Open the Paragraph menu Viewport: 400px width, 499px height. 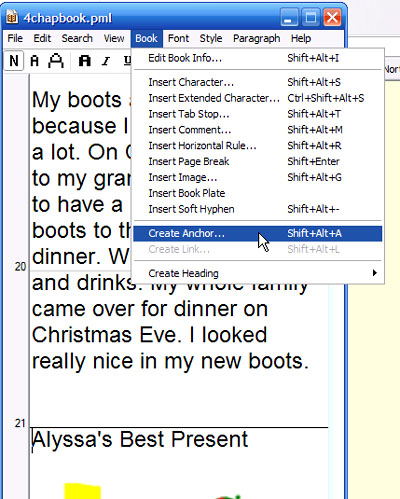coord(256,38)
